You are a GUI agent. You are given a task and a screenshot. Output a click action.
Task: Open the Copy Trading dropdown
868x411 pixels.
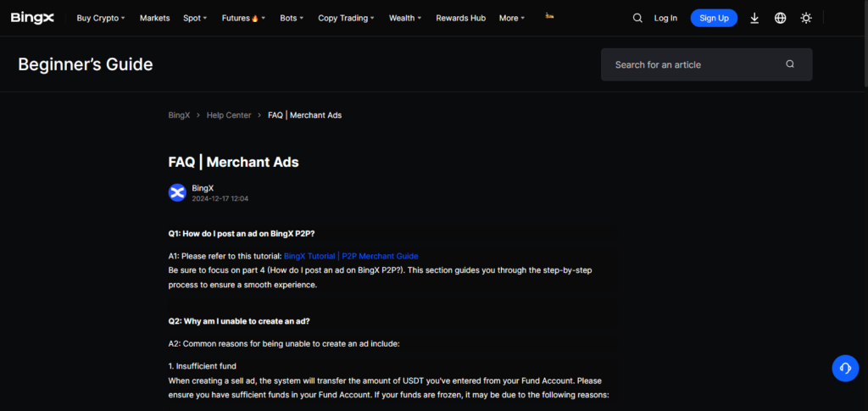click(x=347, y=18)
